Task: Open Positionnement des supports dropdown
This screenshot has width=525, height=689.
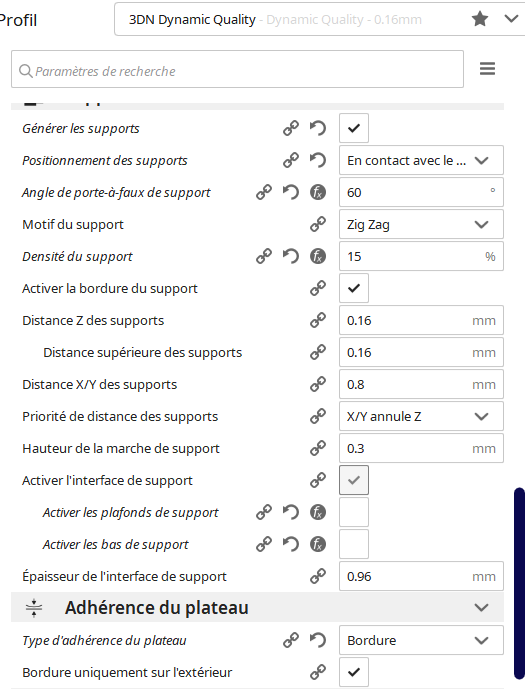Action: pos(421,160)
